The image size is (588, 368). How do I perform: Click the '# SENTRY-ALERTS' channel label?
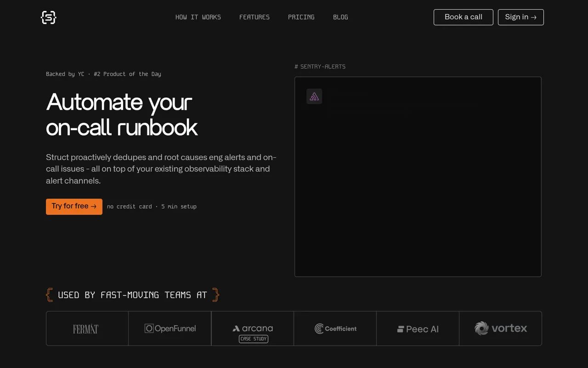(320, 67)
